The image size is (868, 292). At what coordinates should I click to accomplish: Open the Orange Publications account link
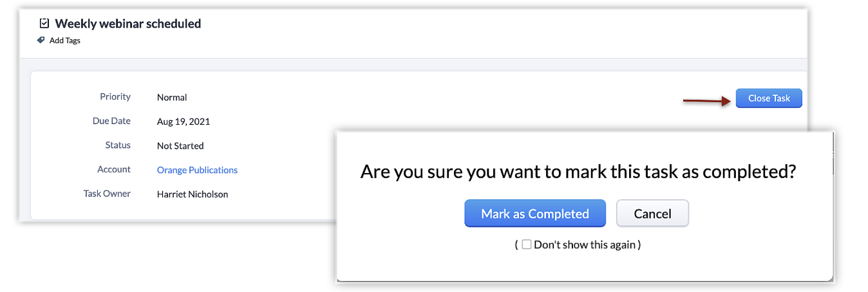pyautogui.click(x=197, y=170)
